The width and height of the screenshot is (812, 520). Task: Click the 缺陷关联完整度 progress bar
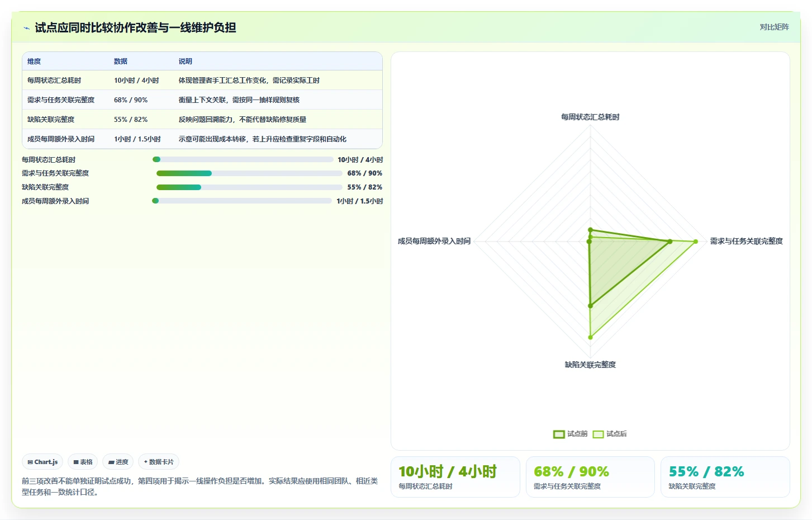[x=249, y=187]
